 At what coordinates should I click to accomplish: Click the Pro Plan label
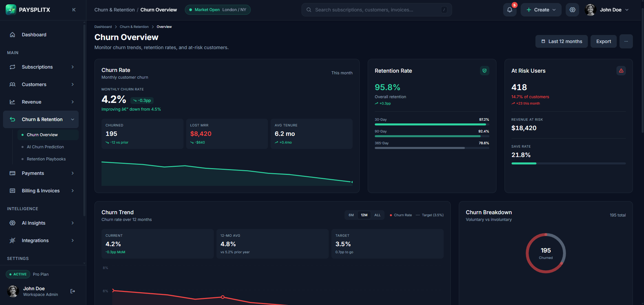click(41, 274)
